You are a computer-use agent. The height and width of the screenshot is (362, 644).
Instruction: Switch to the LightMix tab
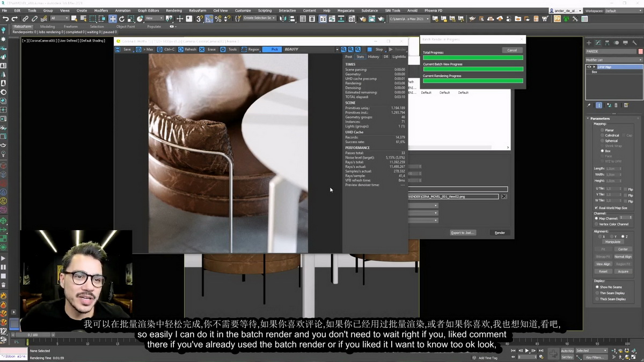[x=399, y=56]
